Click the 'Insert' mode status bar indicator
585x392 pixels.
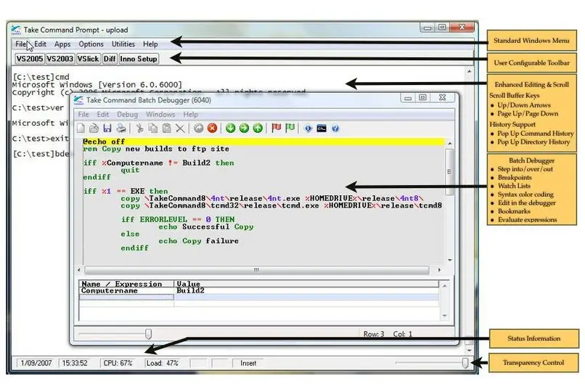(248, 363)
